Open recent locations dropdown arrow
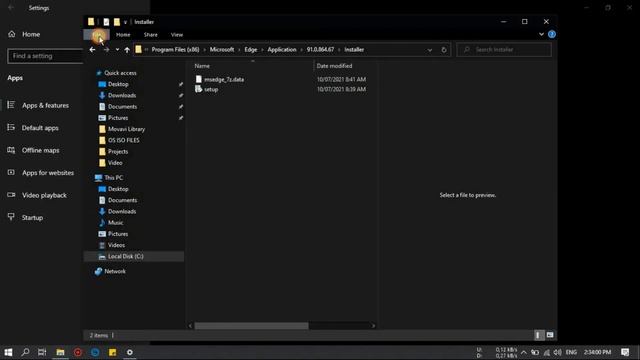This screenshot has width=640, height=360. click(117, 50)
